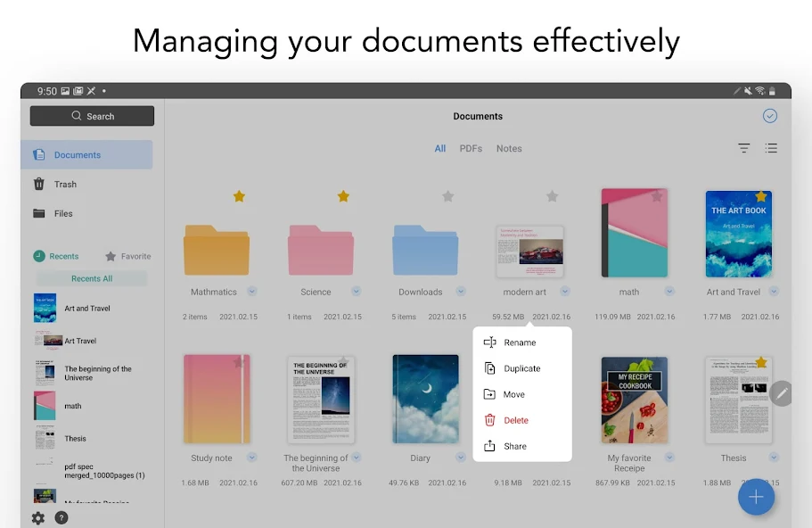Choose Delete from the context menu

coord(522,420)
